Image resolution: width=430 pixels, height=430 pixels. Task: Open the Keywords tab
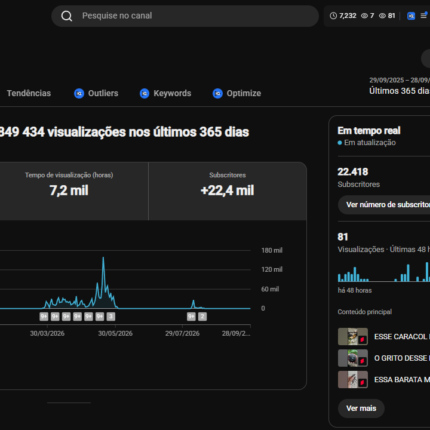(172, 93)
